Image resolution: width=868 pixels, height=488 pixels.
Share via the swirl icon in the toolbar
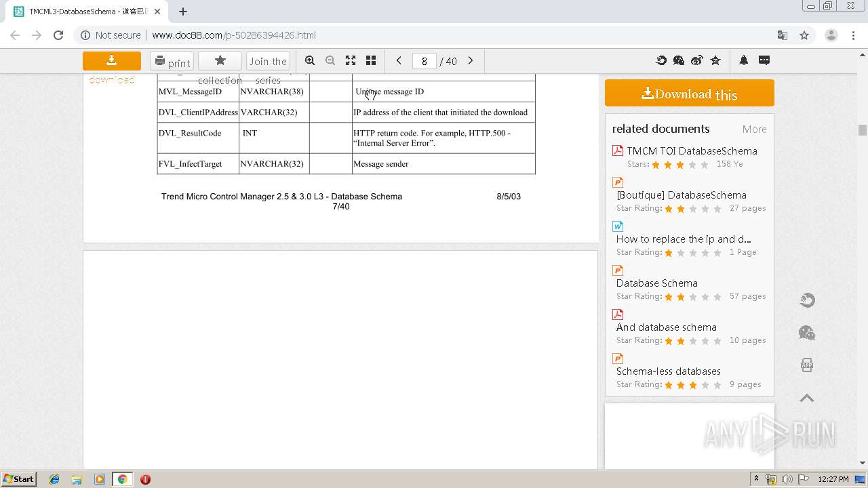[x=661, y=60]
